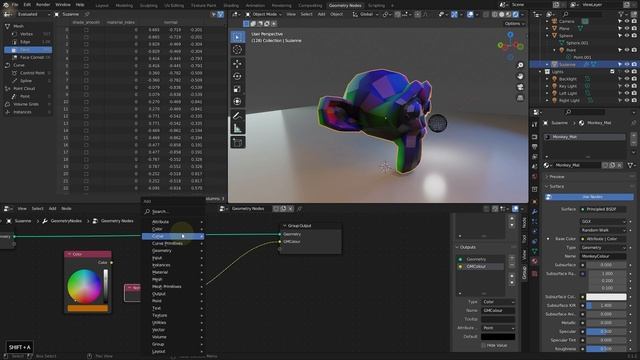Switch perspective/orthographic grid icon in viewport

coord(520,98)
